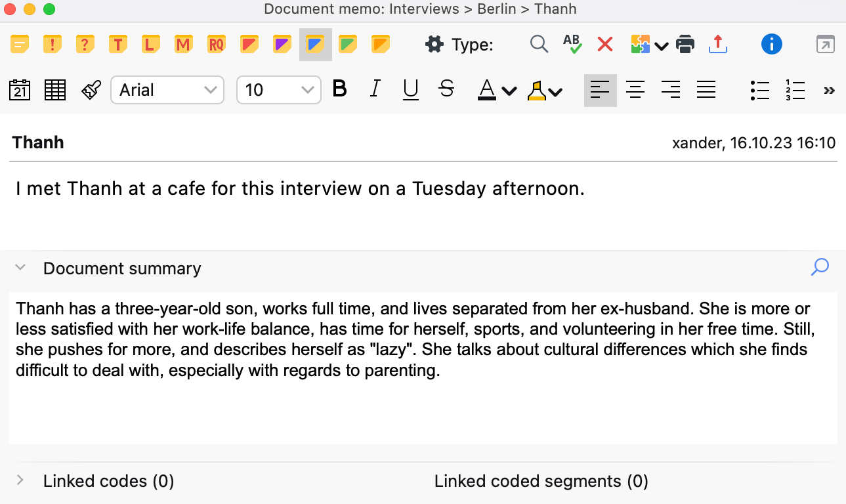Select the M memo type icon
846x504 pixels.
184,45
